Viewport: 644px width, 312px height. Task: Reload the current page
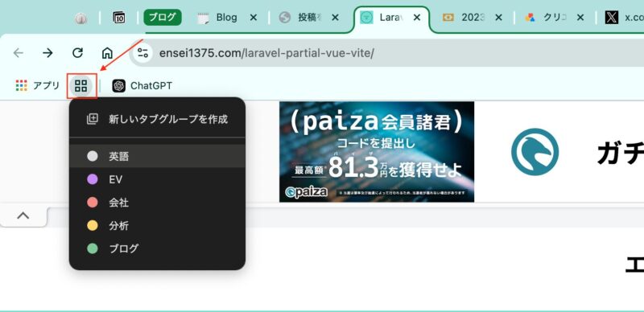point(77,53)
